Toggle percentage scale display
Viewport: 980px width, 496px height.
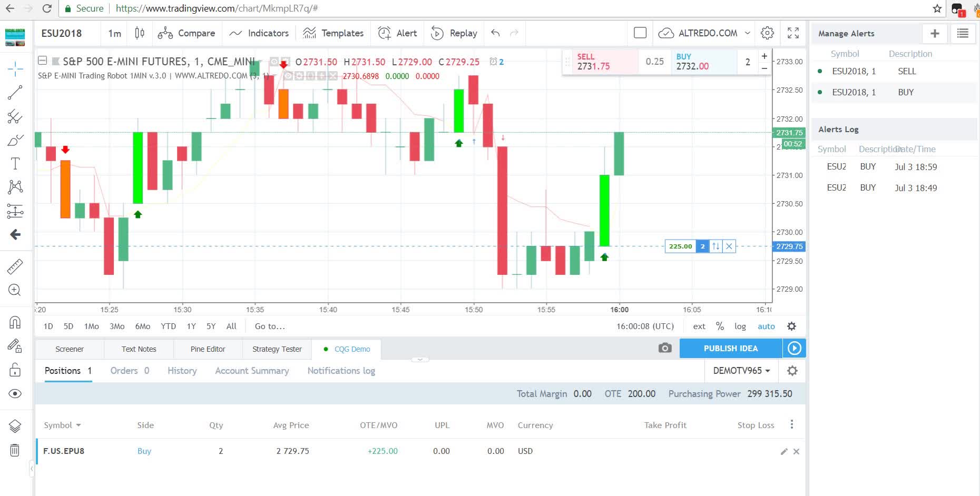pos(720,326)
